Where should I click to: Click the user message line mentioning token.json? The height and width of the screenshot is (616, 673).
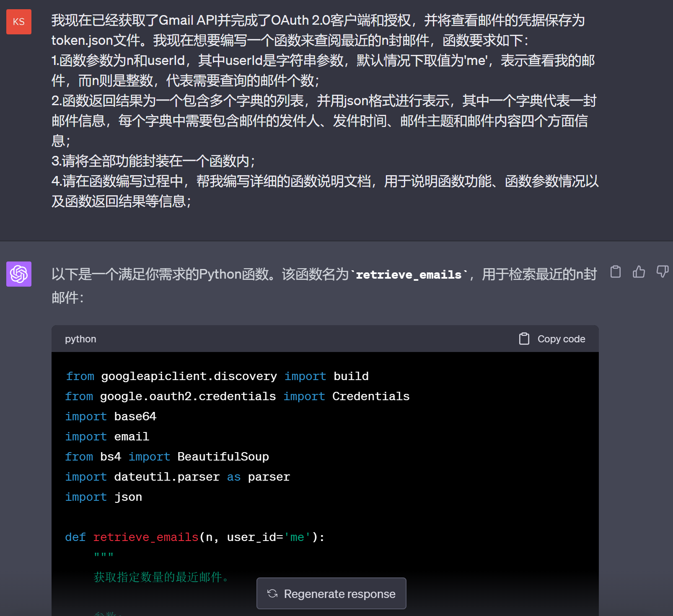290,40
